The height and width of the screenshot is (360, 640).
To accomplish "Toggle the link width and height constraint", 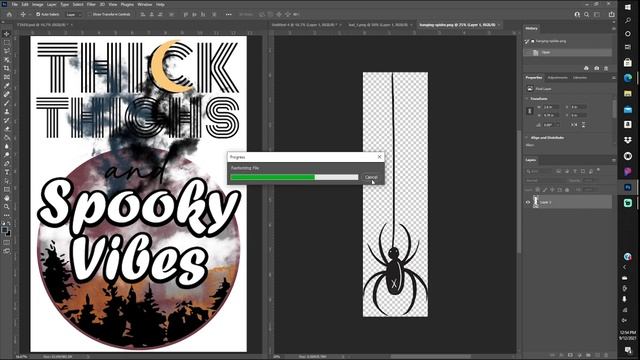I will (530, 111).
